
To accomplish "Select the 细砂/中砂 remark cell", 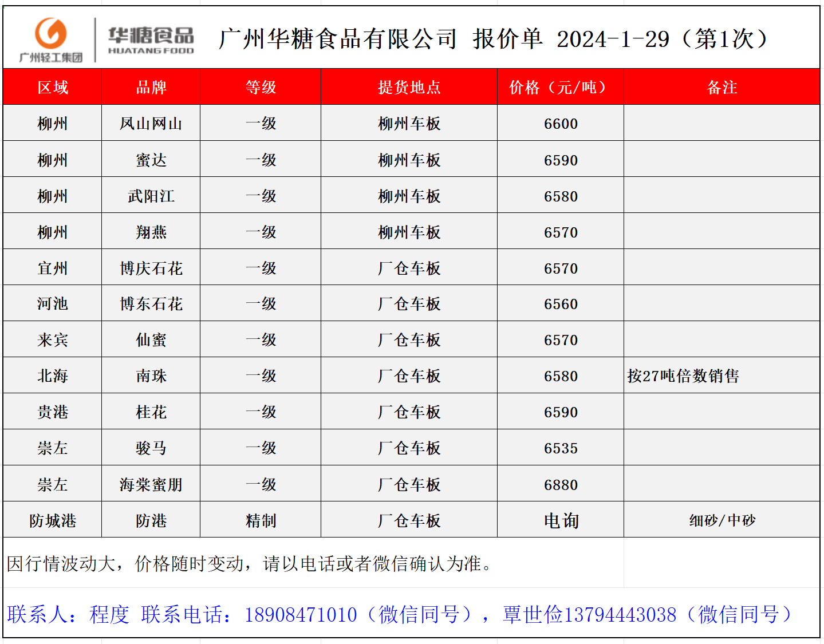I will click(x=722, y=521).
